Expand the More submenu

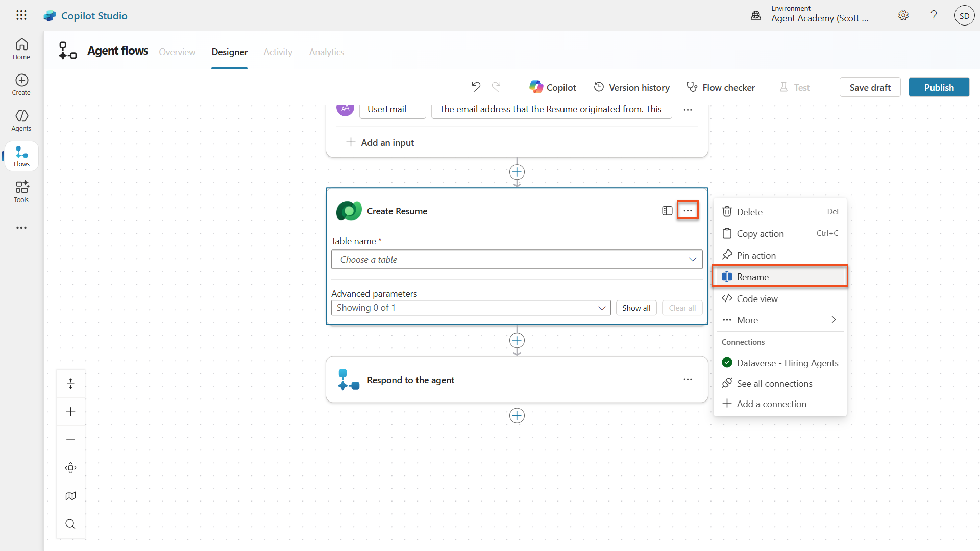tap(779, 320)
